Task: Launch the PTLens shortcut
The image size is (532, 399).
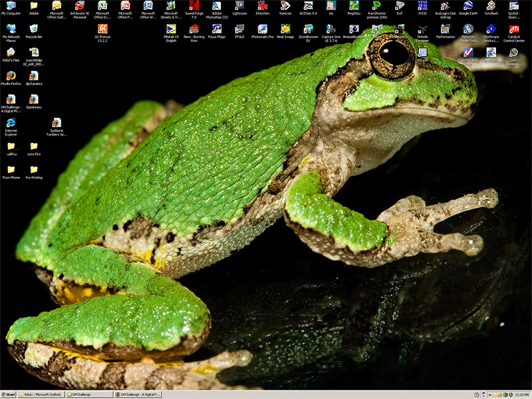Action: coord(422,55)
